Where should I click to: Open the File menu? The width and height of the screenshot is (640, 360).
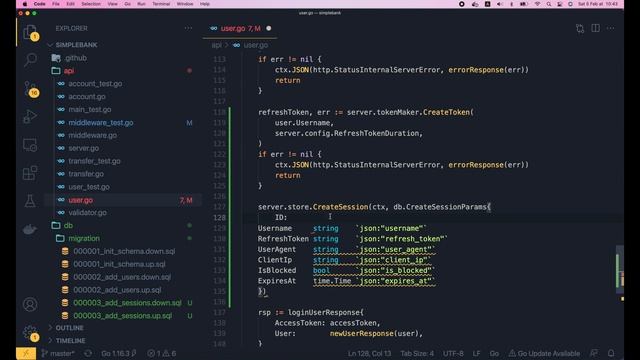coord(56,4)
